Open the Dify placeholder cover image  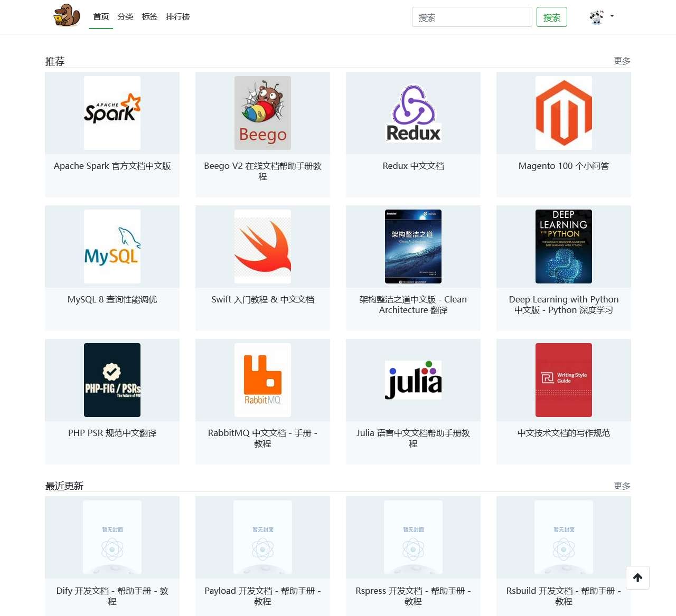pos(112,537)
